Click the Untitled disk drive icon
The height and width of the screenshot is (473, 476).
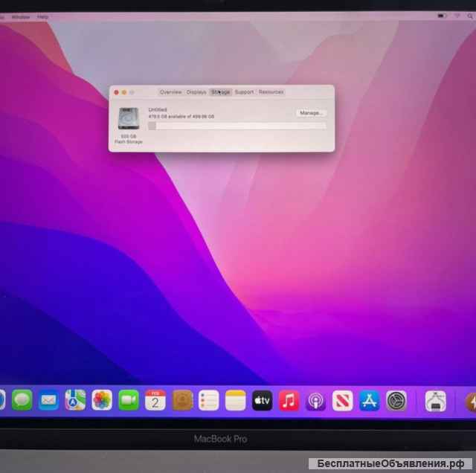129,119
